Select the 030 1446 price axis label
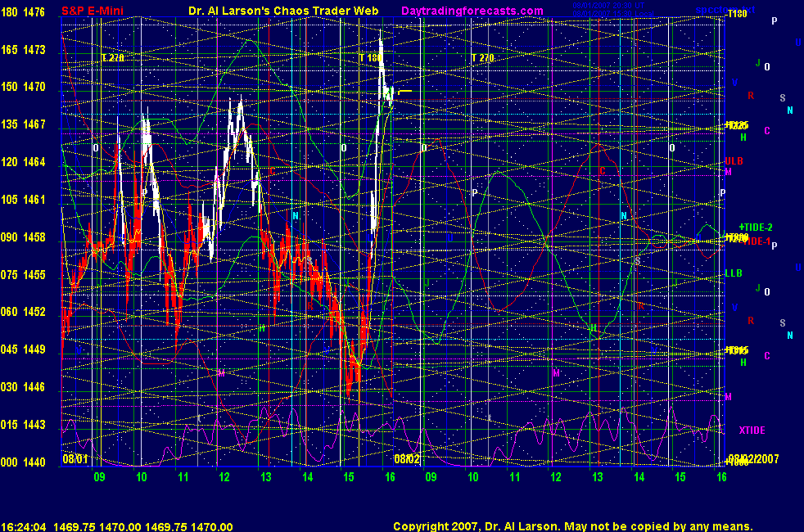 (x=23, y=387)
